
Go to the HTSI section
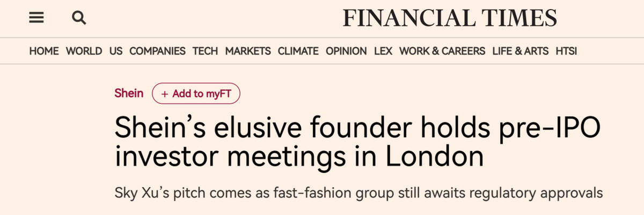567,51
